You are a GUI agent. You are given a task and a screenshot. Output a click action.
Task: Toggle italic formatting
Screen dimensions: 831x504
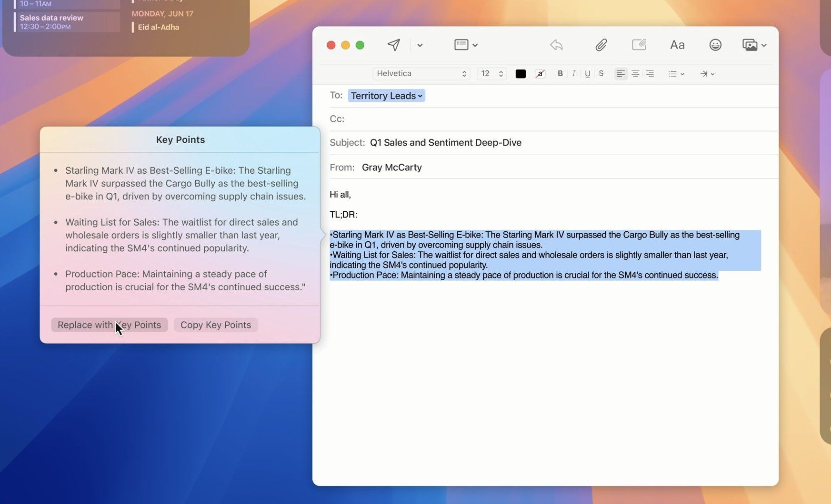574,74
